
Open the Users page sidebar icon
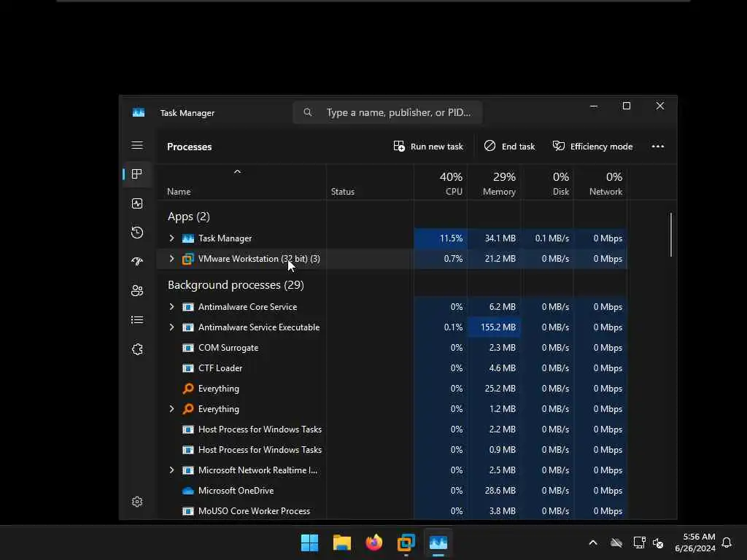[x=137, y=291]
